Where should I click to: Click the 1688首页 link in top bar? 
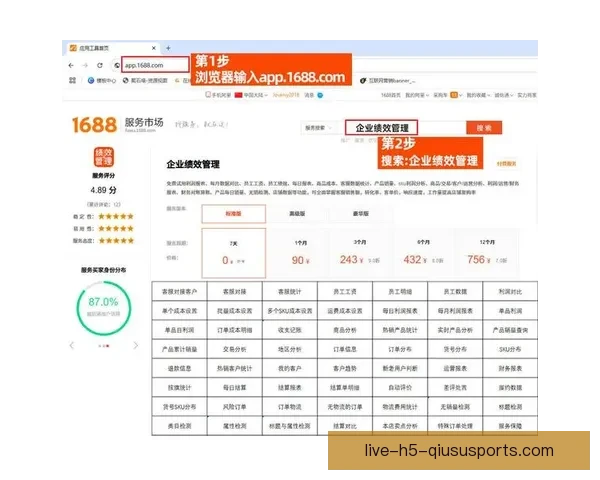pos(391,95)
